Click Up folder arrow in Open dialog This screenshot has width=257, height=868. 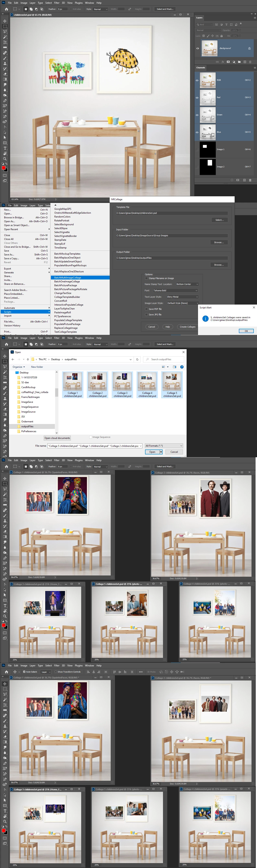[28, 360]
